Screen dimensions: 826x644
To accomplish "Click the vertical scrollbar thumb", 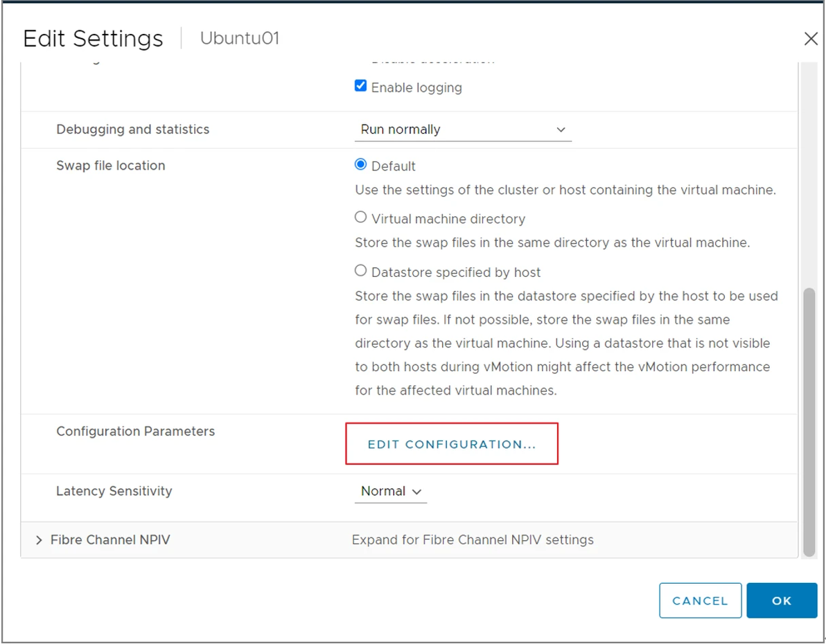I will (809, 422).
